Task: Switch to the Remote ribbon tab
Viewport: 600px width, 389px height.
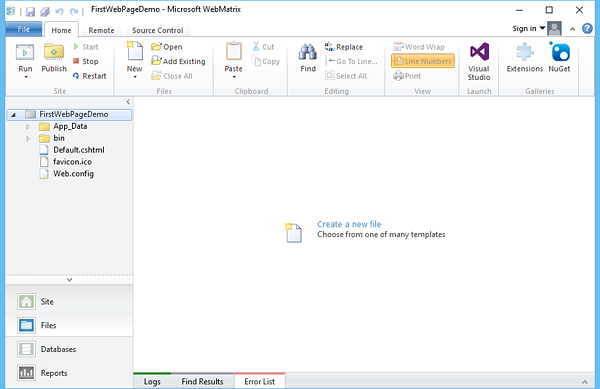Action: [x=101, y=30]
